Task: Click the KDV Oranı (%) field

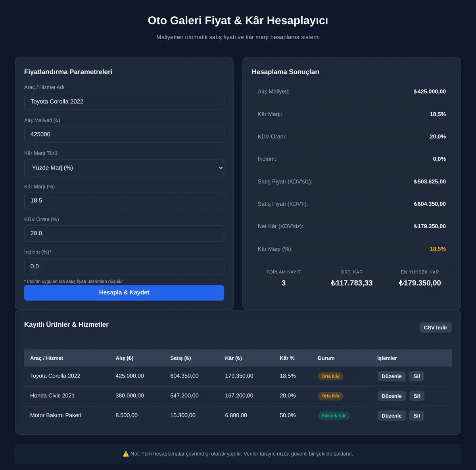Action: click(x=124, y=233)
